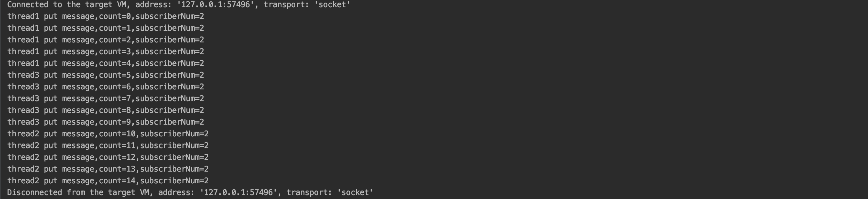Select the thread3 line with count=6
868x199 pixels.
coord(105,87)
